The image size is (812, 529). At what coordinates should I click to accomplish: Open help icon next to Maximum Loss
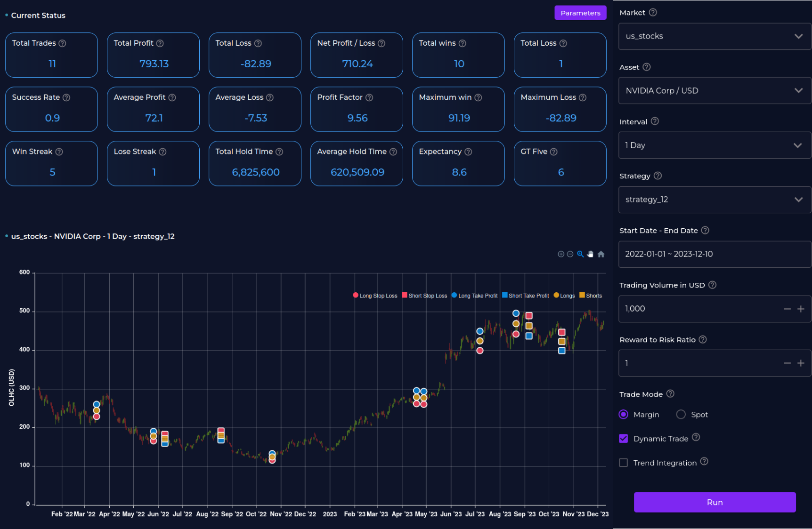point(583,97)
